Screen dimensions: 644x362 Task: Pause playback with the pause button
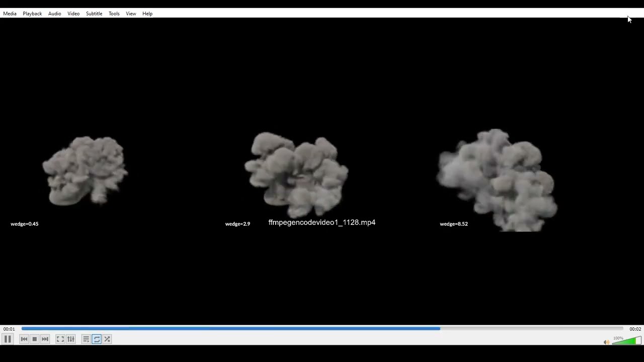[x=8, y=339]
